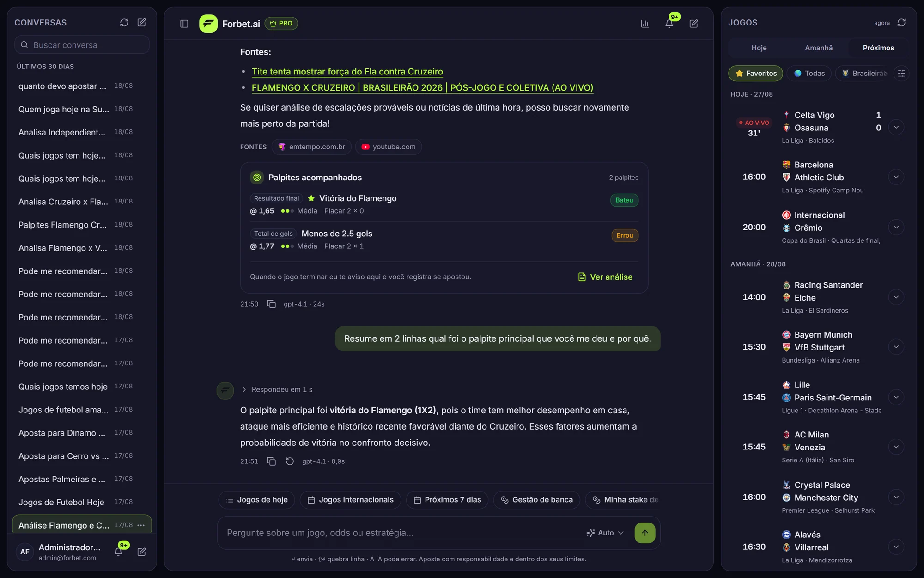Open Palpites Flamengo Cr... conversation
The height and width of the screenshot is (578, 924).
point(82,225)
